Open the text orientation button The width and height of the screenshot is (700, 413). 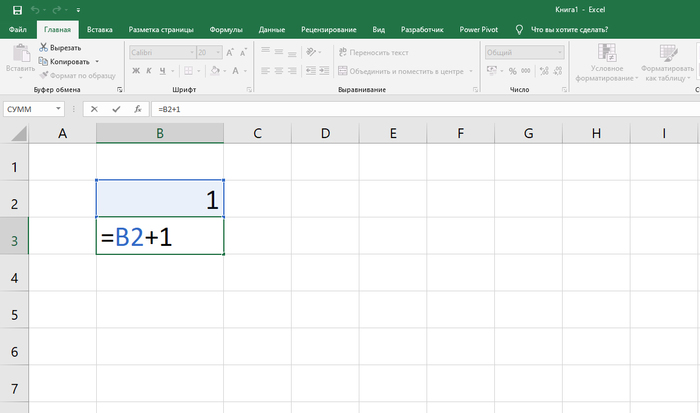[x=311, y=52]
